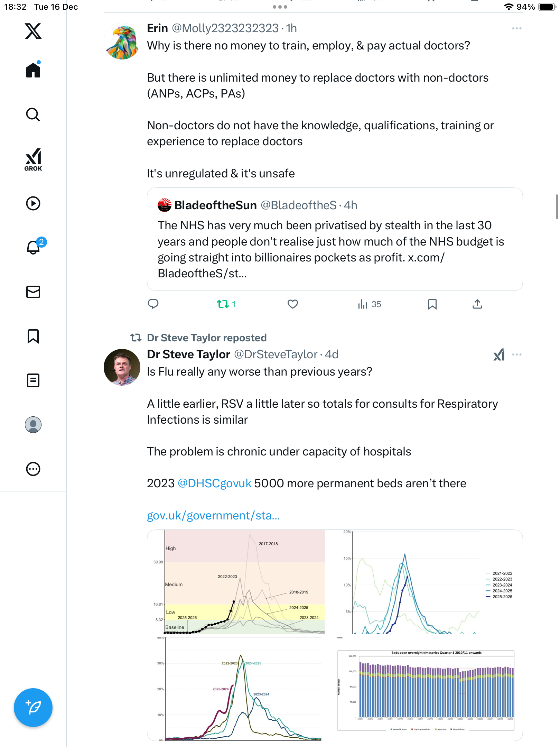Open the Home feed icon

pos(33,70)
